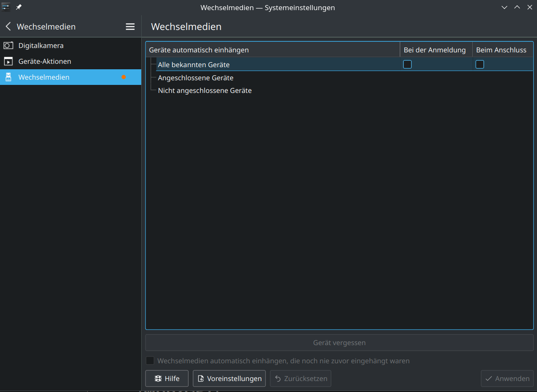
Task: Click the checkmark icon on the Anwenden button
Action: [x=489, y=378]
